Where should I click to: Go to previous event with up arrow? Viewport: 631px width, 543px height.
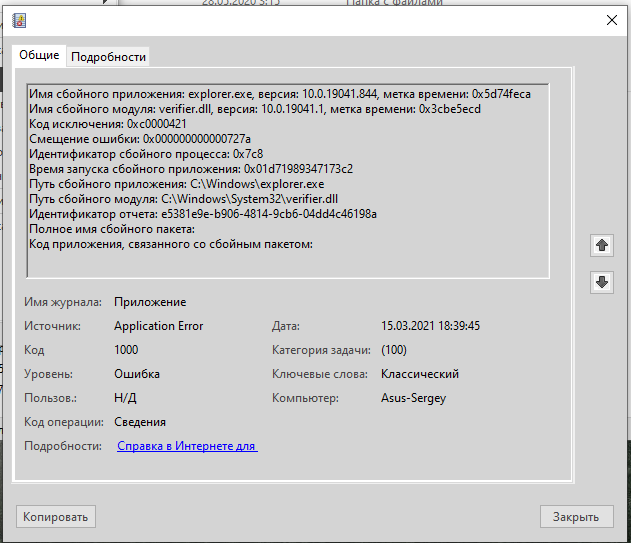(x=602, y=245)
